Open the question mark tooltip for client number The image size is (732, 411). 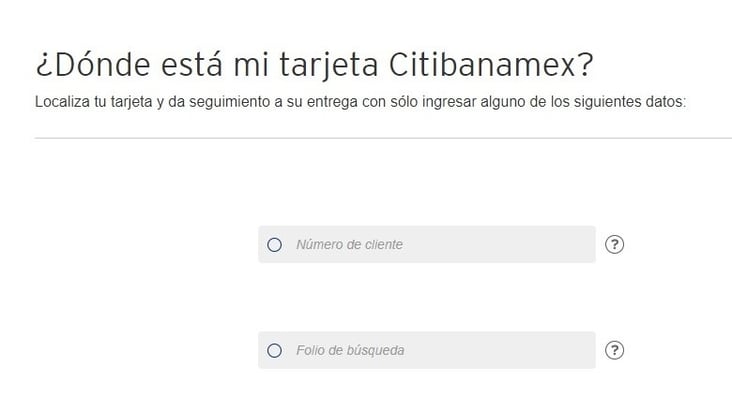(615, 244)
